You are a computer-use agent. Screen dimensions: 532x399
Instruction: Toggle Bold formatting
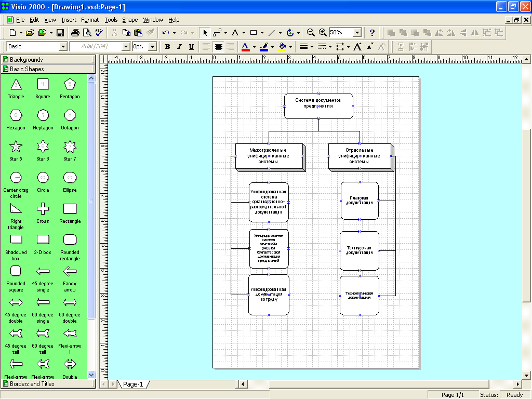[x=167, y=46]
